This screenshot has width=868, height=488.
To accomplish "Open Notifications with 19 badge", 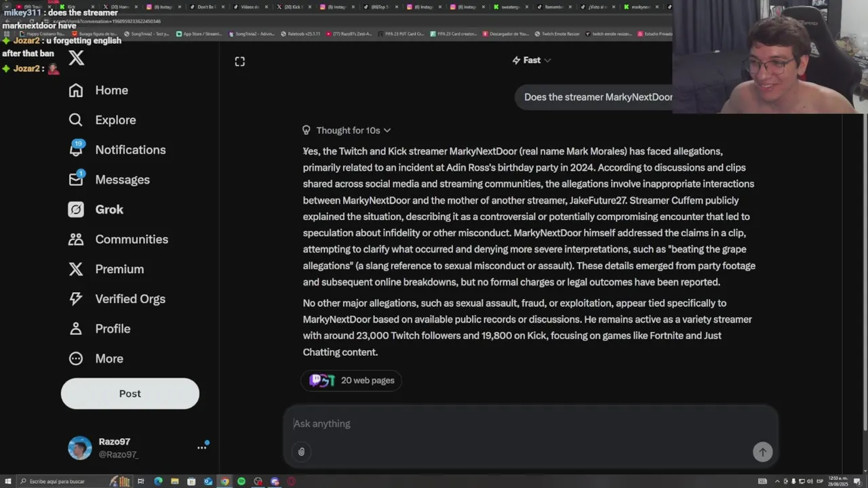I will pos(117,150).
